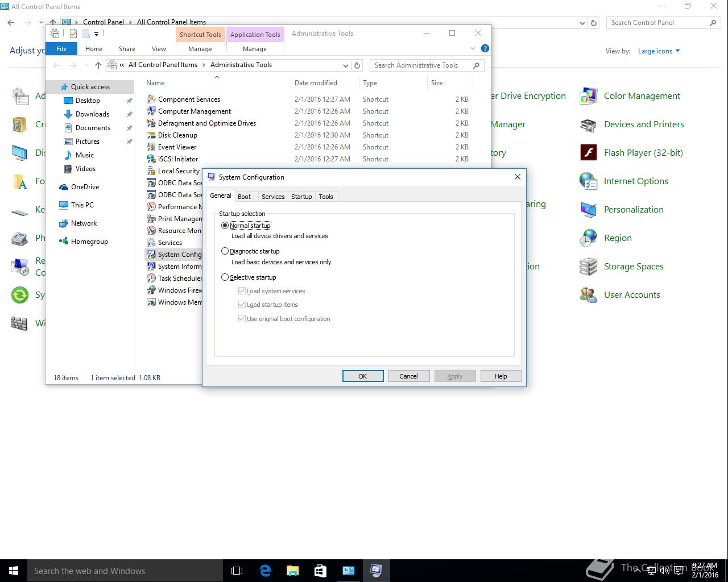Click Search Control Panel field
The height and width of the screenshot is (582, 728).
pos(663,23)
